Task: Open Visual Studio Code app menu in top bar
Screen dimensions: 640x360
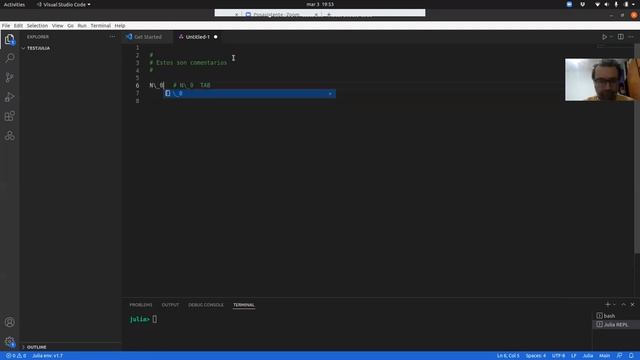Action: click(63, 4)
